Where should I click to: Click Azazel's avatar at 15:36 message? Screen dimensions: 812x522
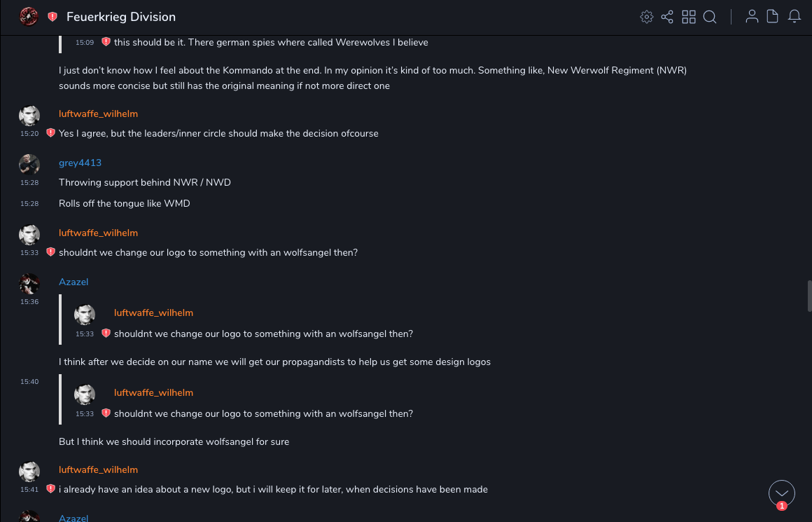(29, 283)
